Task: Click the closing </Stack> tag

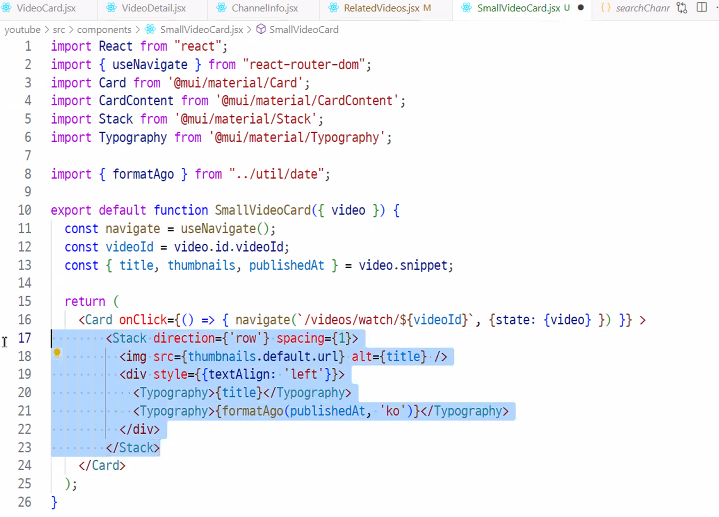Action: point(133,448)
